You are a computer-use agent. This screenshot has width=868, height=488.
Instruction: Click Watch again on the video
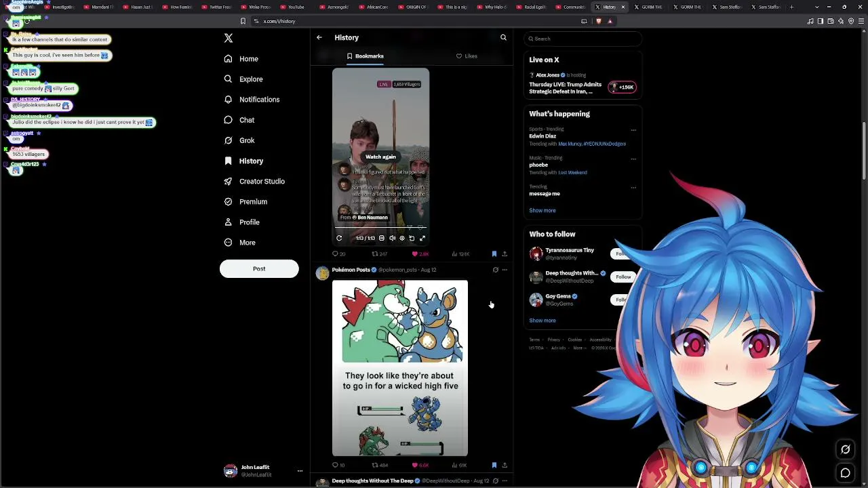pyautogui.click(x=380, y=157)
